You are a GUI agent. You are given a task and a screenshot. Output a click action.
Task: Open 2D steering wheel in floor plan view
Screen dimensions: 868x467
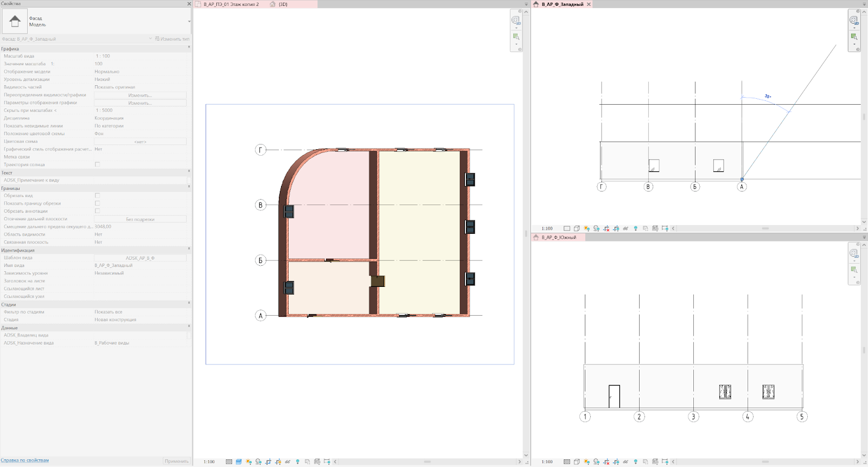click(516, 21)
